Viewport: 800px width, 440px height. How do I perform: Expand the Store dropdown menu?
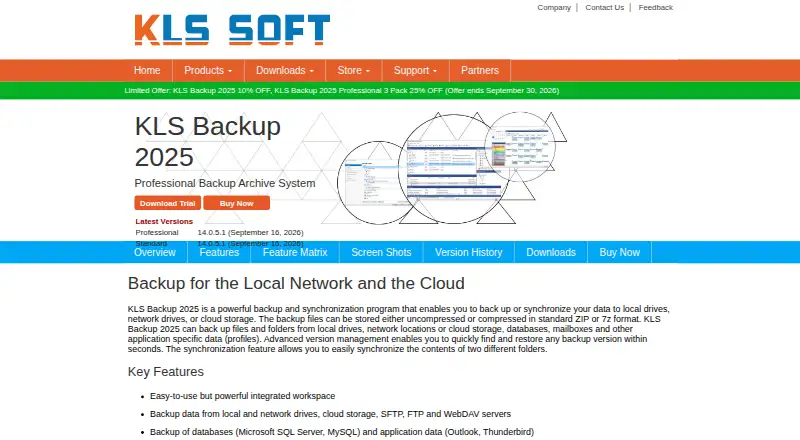click(354, 70)
